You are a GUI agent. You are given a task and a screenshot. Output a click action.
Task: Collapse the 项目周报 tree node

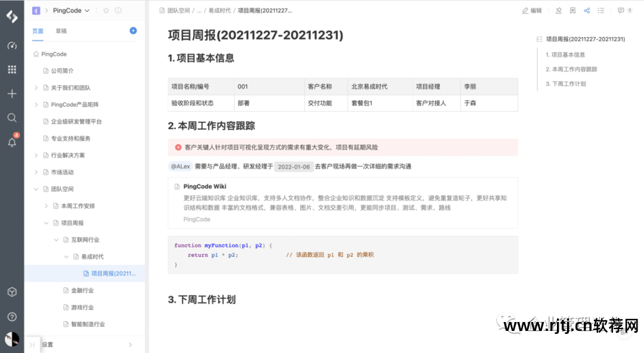46,223
